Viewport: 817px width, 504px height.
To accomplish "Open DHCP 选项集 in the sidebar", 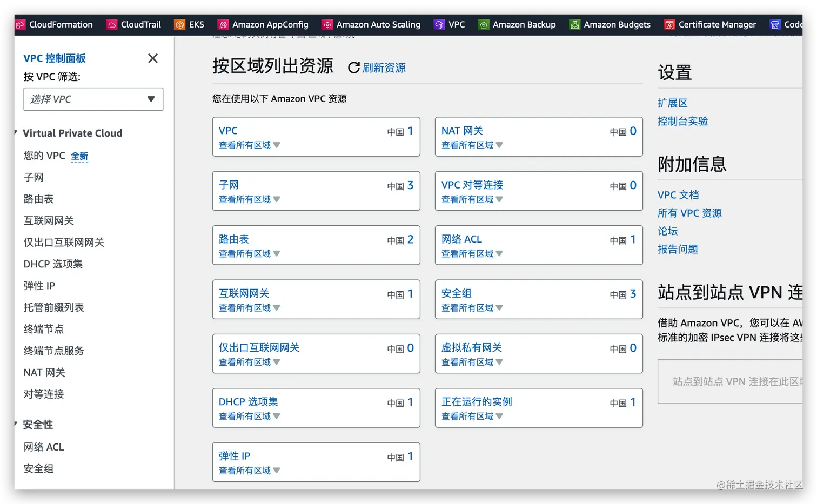I will click(53, 264).
